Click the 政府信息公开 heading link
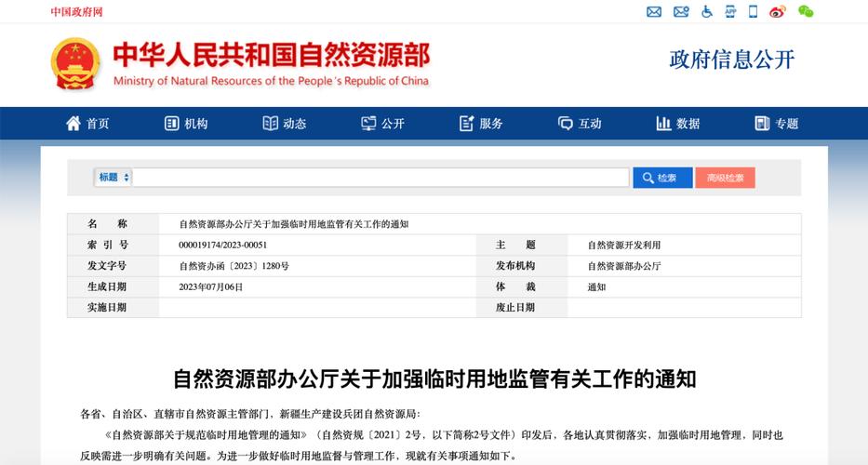The width and height of the screenshot is (868, 465). pyautogui.click(x=732, y=60)
